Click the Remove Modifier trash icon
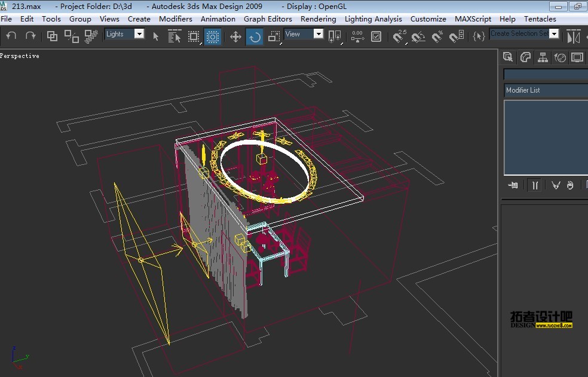588x377 pixels. pos(571,185)
